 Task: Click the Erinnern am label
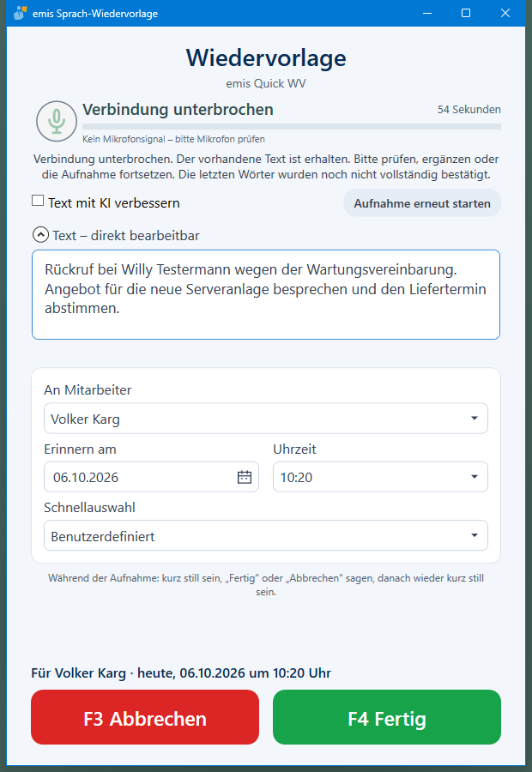pyautogui.click(x=80, y=449)
